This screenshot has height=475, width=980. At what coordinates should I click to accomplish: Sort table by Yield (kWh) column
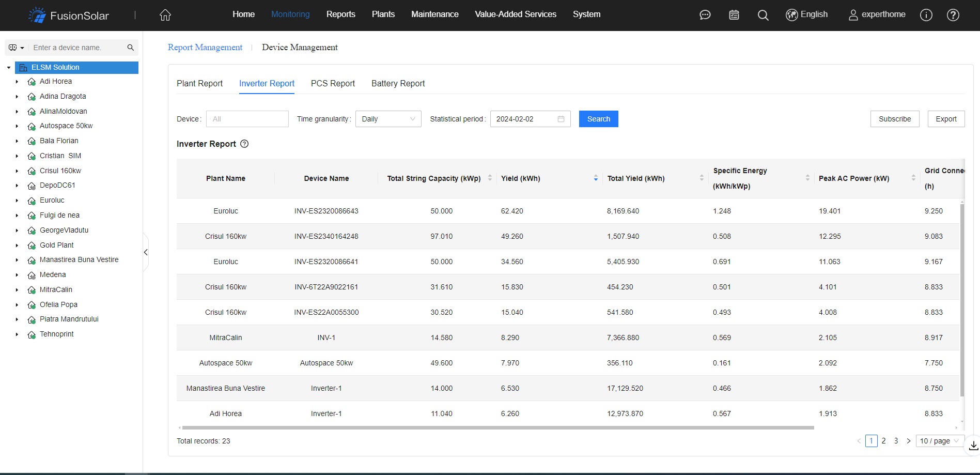coord(596,178)
